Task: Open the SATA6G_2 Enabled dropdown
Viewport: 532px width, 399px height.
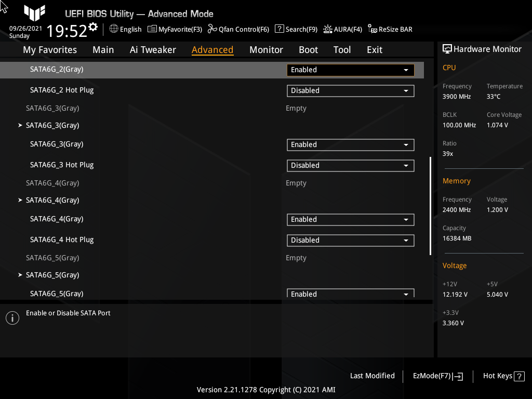Action: (x=350, y=70)
